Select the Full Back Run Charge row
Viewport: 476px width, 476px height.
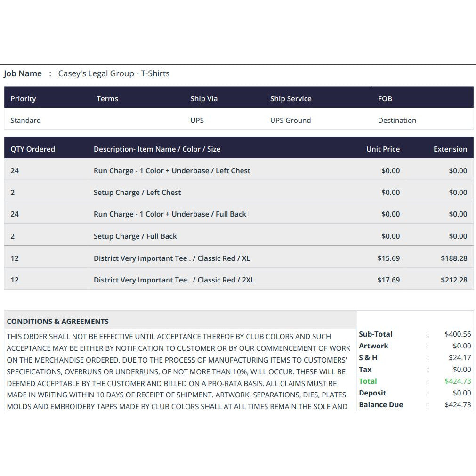[x=239, y=214]
